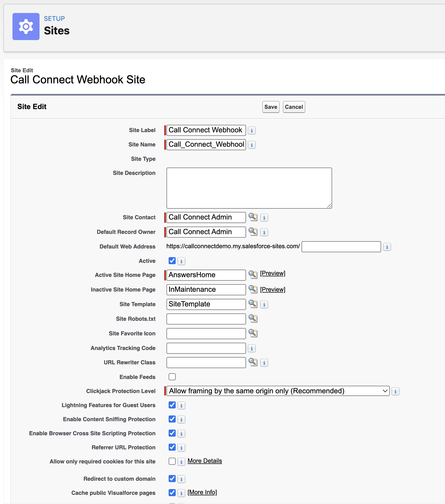Open Site Favorite Icon lookup icon
Viewport: 445px width, 504px height.
(x=253, y=333)
